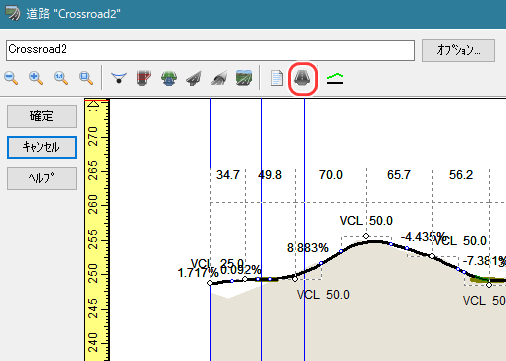Open the road landscape view icon
506x361 pixels.
244,78
